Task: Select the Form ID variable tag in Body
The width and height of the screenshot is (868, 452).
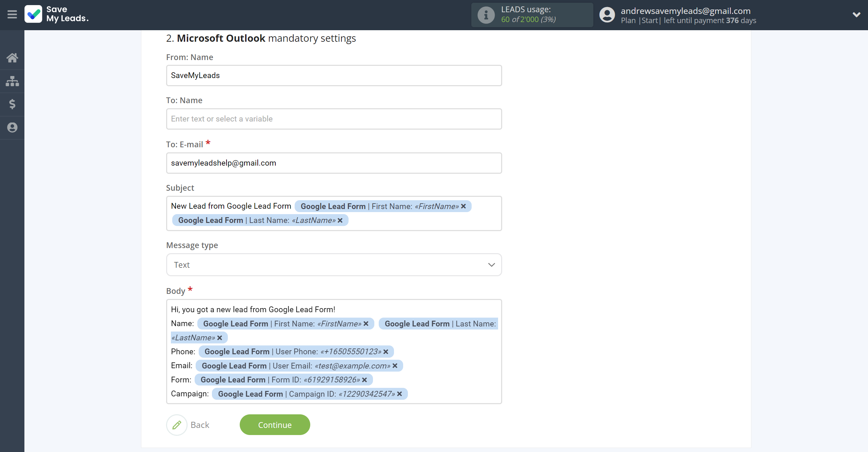Action: point(283,380)
